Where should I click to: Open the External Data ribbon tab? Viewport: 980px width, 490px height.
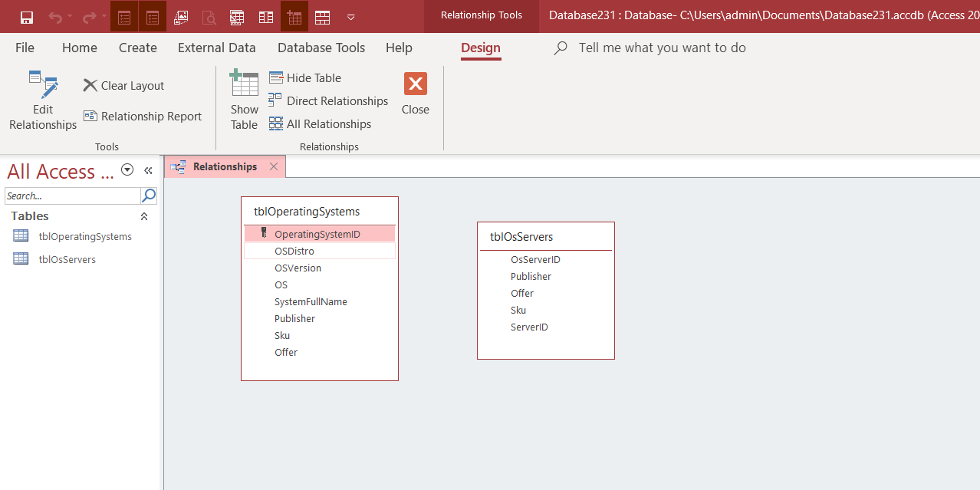coord(217,48)
